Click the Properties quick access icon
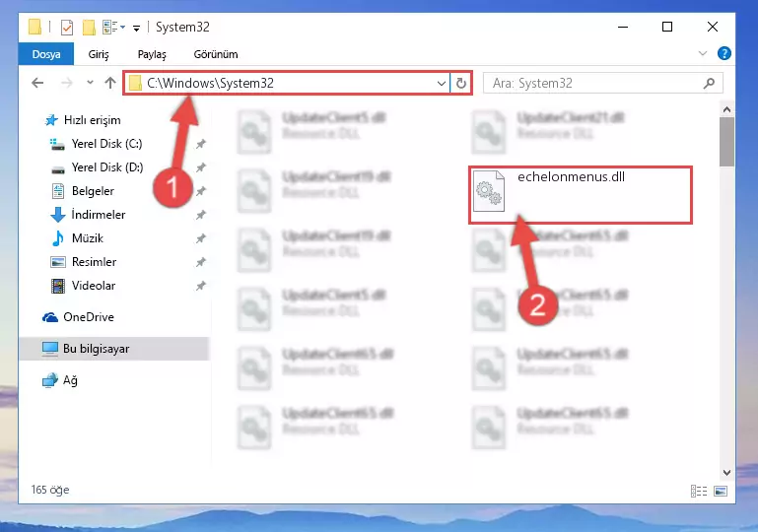Screen dimensions: 758x532 tap(67, 28)
